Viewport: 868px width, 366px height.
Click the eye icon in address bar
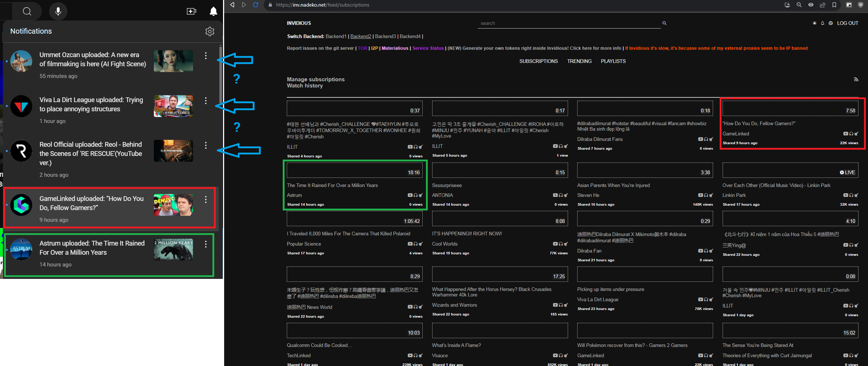[811, 5]
